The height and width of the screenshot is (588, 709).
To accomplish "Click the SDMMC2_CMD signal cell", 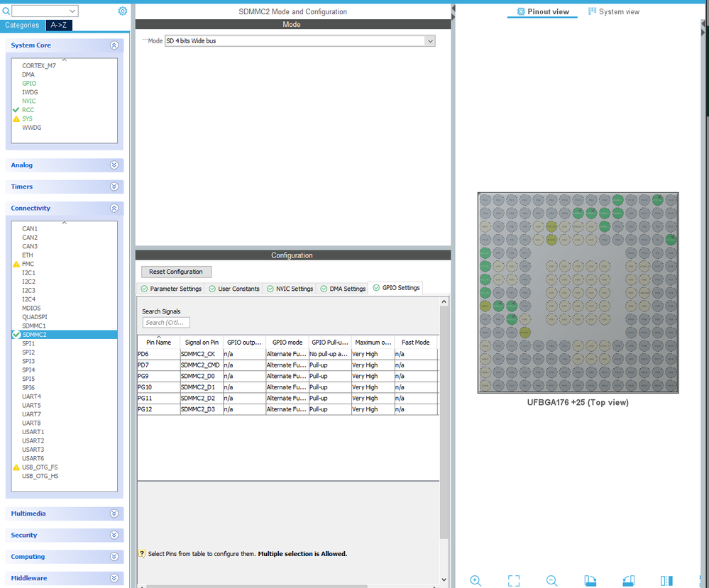I will click(202, 365).
